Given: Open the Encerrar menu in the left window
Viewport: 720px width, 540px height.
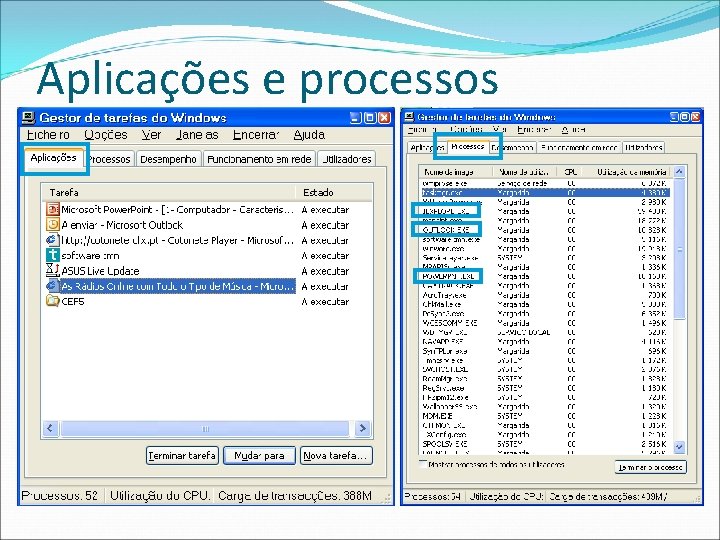Looking at the screenshot, I should tap(256, 135).
